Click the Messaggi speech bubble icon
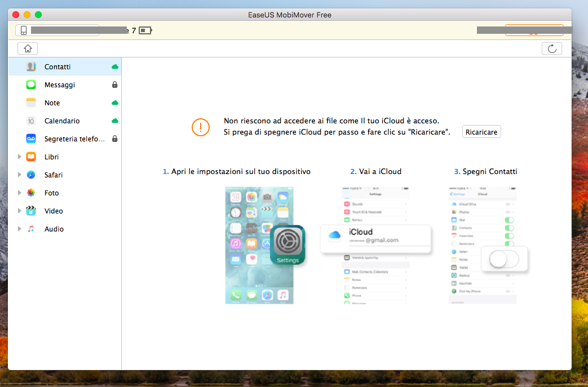This screenshot has height=387, width=588. [x=31, y=85]
